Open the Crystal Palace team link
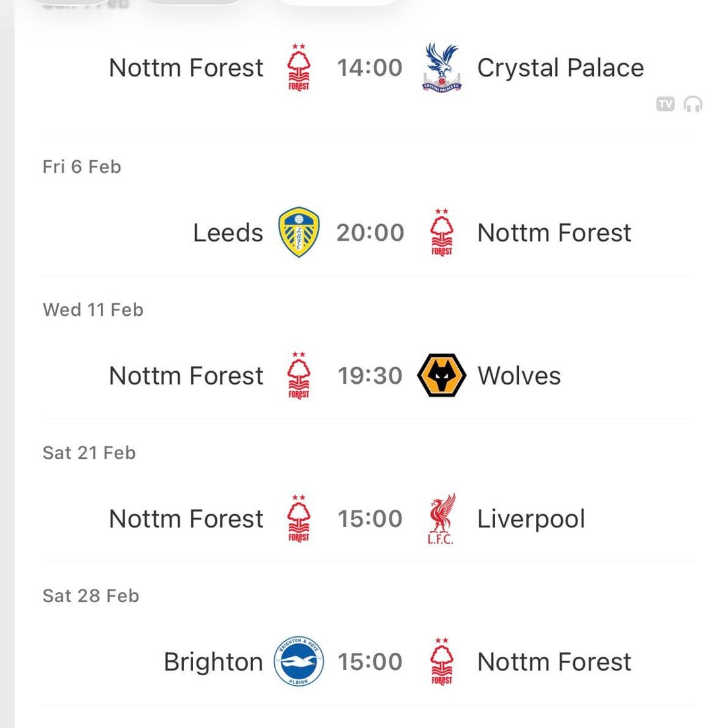Image resolution: width=712 pixels, height=728 pixels. [560, 67]
